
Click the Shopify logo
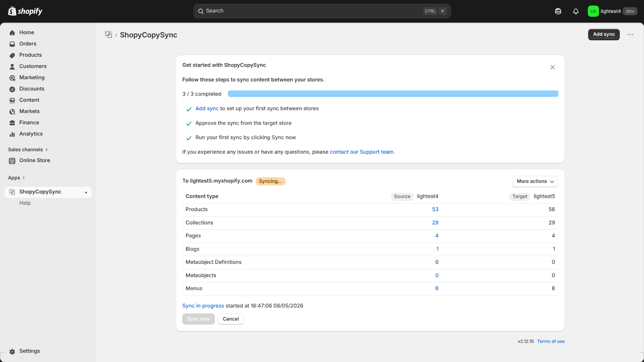tap(25, 11)
